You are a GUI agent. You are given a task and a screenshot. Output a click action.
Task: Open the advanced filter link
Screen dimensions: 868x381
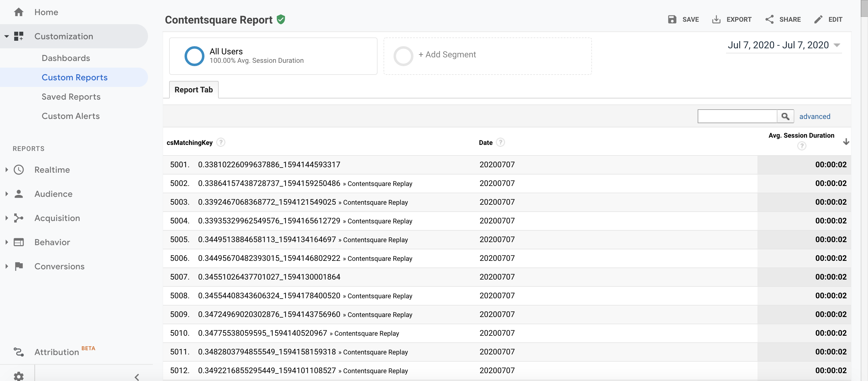(815, 116)
